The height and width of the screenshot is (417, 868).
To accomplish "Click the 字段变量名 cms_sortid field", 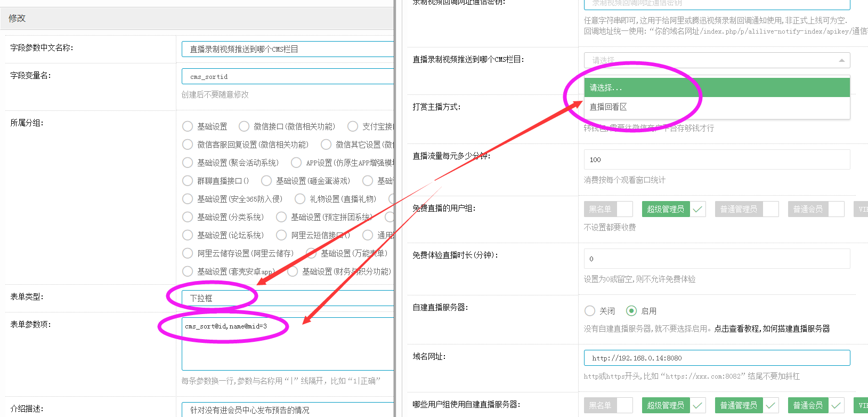I will (288, 77).
